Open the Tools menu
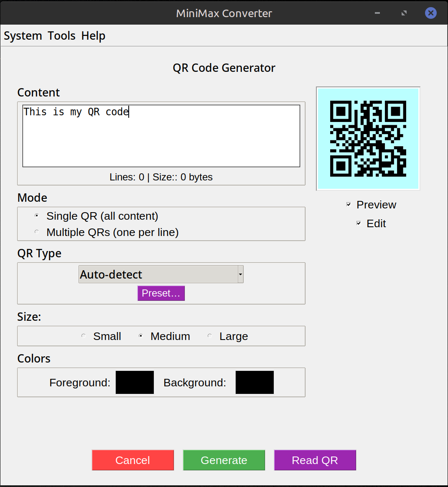Screen dimensions: 448x487 click(x=61, y=36)
